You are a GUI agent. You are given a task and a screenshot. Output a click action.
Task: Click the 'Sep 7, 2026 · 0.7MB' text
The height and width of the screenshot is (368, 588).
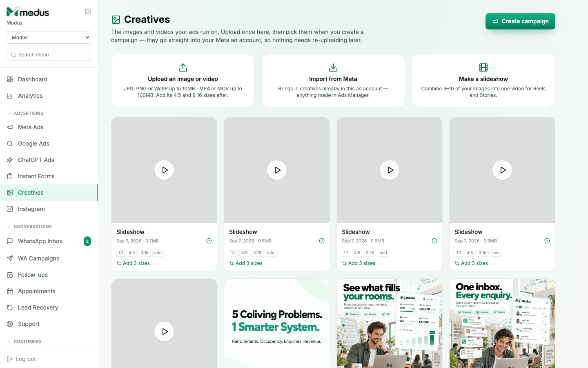tap(138, 241)
